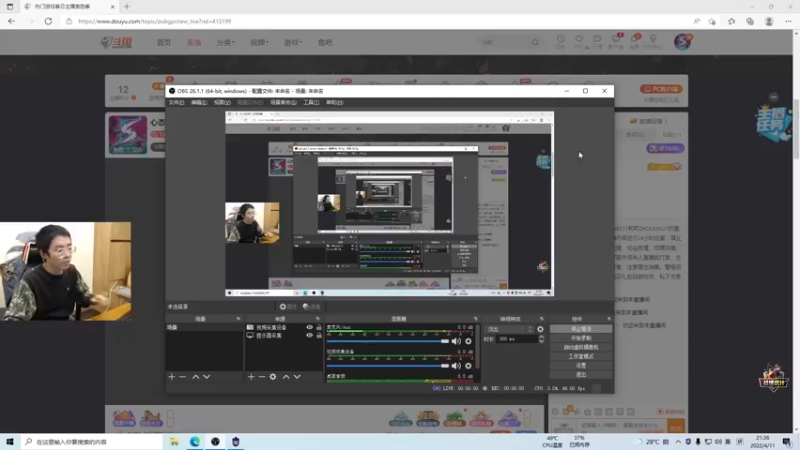Click the Douyu search magnifier icon

tap(535, 42)
